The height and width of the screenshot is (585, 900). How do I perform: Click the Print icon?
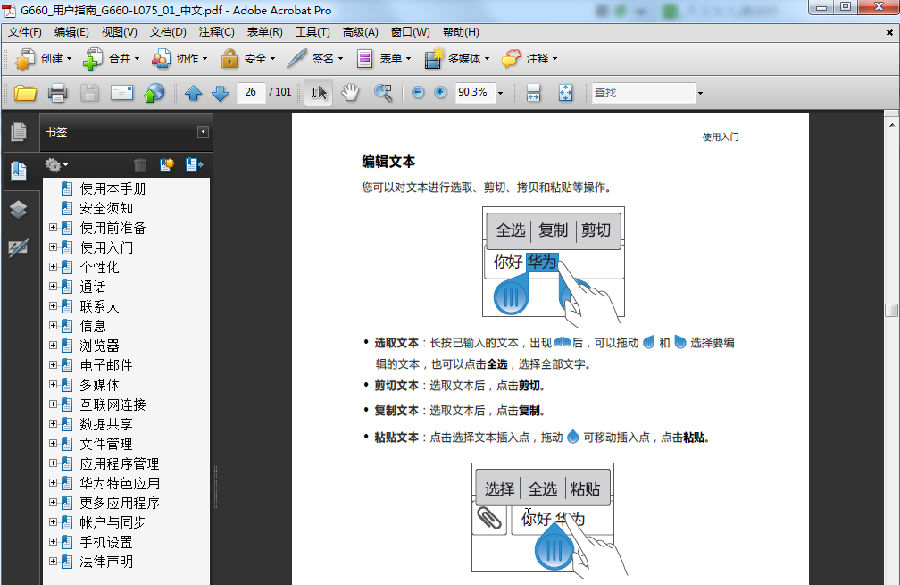click(59, 92)
